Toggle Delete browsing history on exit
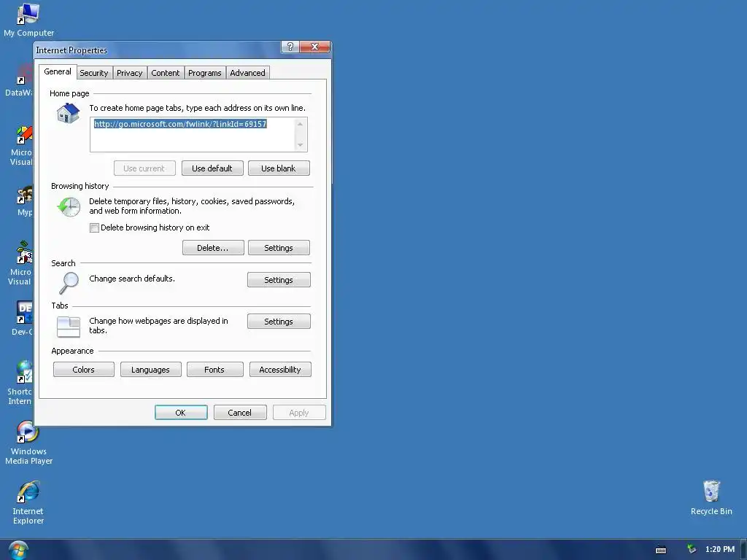The height and width of the screenshot is (560, 747). [94, 227]
